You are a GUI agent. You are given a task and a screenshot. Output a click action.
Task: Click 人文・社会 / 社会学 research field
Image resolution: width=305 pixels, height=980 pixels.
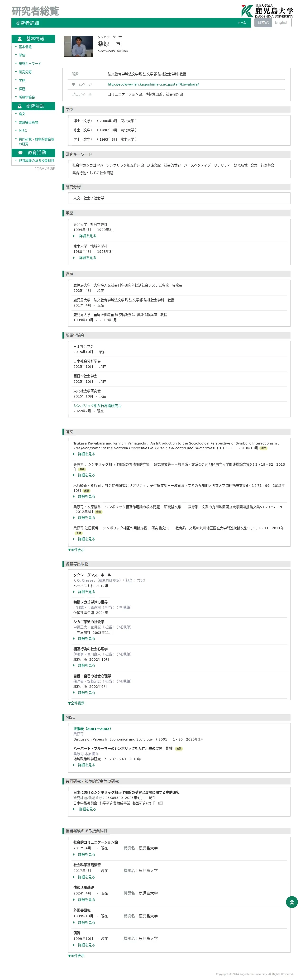89,198
